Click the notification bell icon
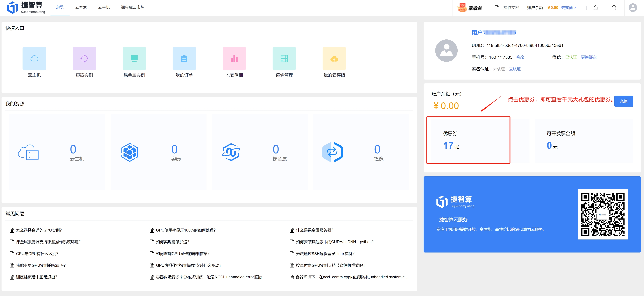 click(x=596, y=8)
